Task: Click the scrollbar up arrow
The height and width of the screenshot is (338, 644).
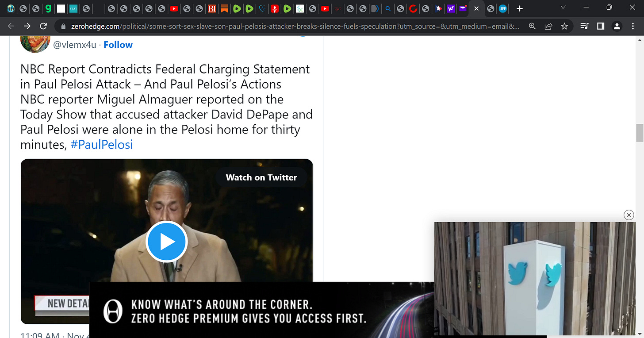Action: [640, 40]
